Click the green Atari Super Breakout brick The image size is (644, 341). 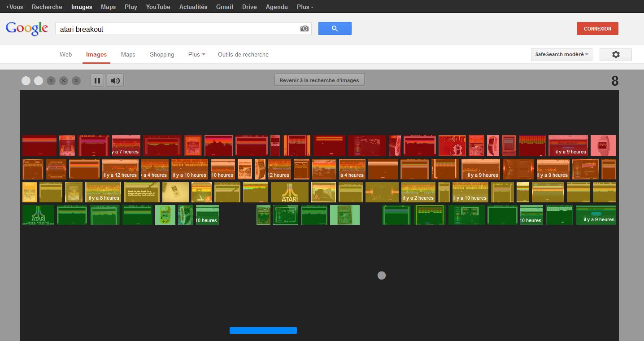click(x=38, y=215)
